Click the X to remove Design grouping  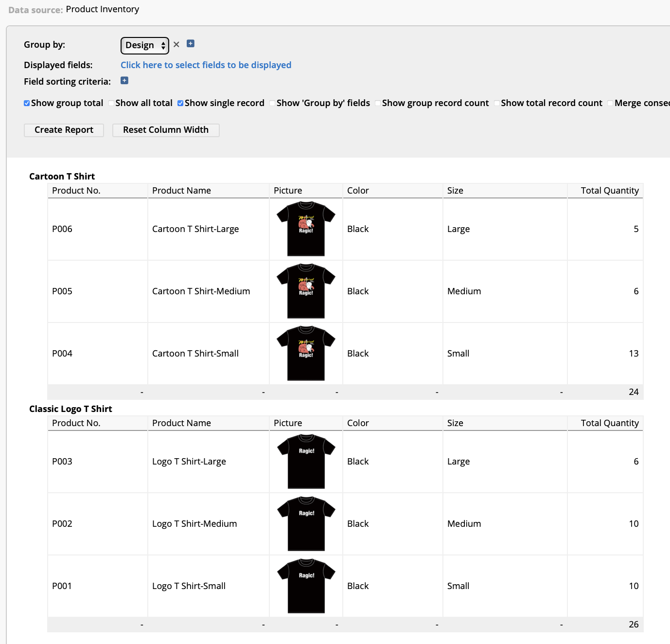pyautogui.click(x=176, y=44)
